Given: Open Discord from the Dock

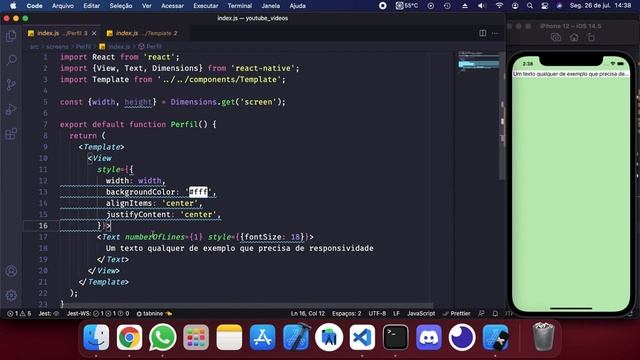Looking at the screenshot, I should 429,338.
